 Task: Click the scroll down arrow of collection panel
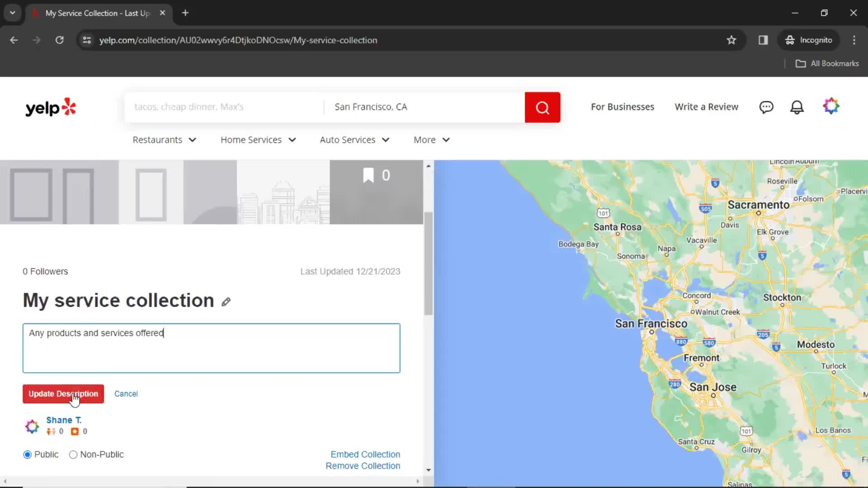(428, 470)
